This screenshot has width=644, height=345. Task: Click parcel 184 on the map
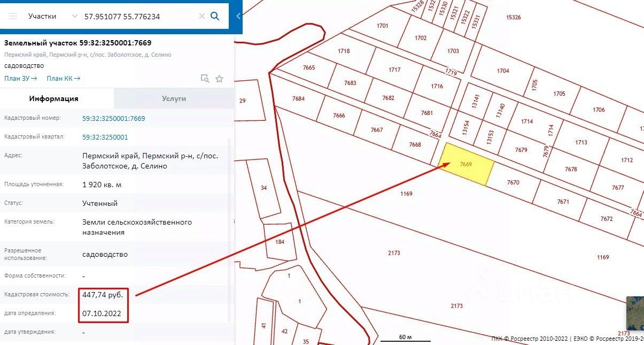(280, 242)
